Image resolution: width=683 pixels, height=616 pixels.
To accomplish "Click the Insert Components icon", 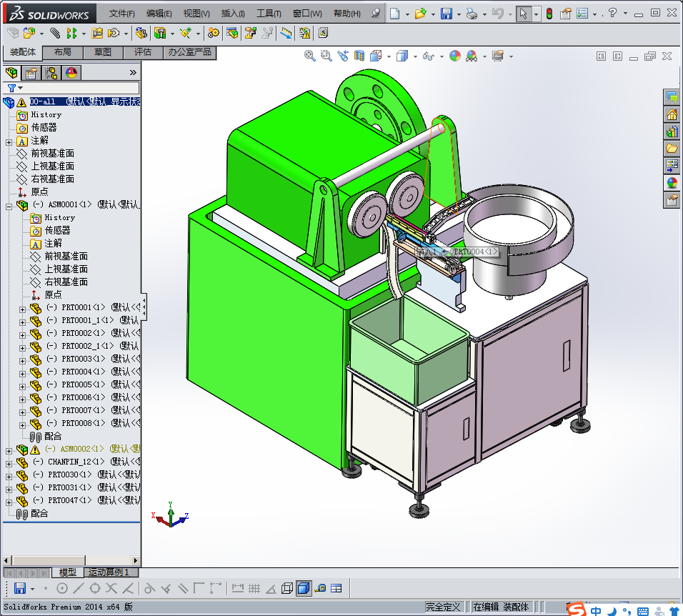I will point(29,33).
